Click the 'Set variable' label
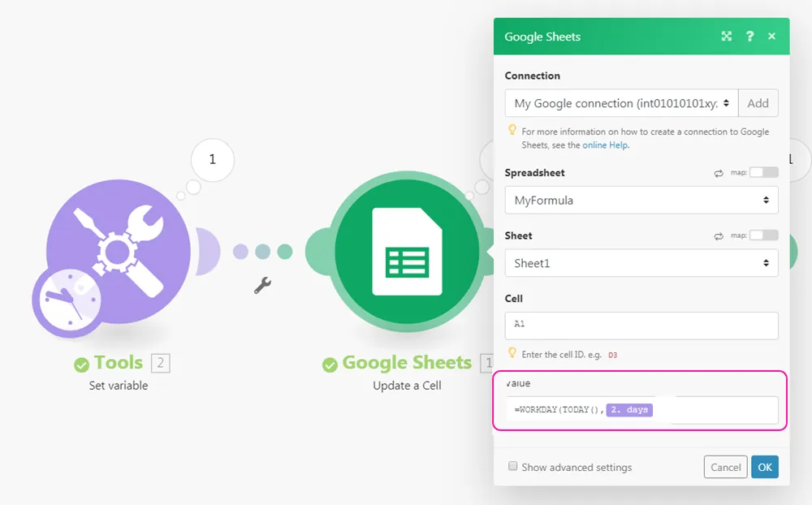The image size is (812, 505). point(118,386)
